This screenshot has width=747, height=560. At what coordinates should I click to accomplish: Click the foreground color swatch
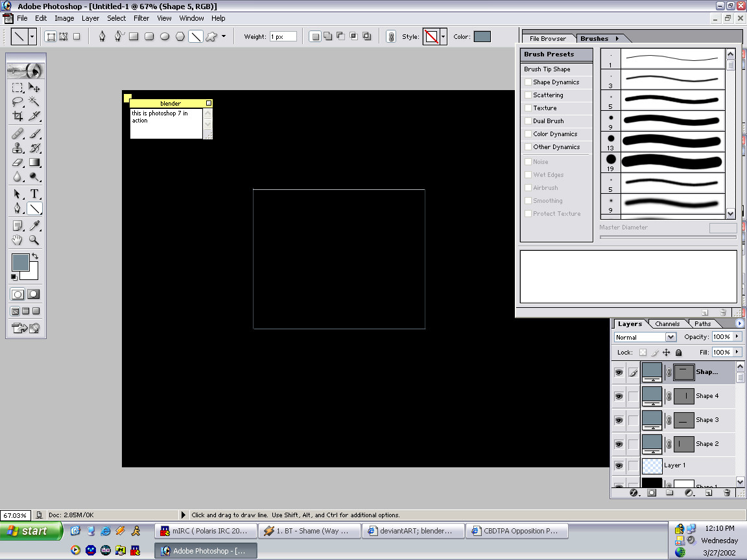point(20,263)
